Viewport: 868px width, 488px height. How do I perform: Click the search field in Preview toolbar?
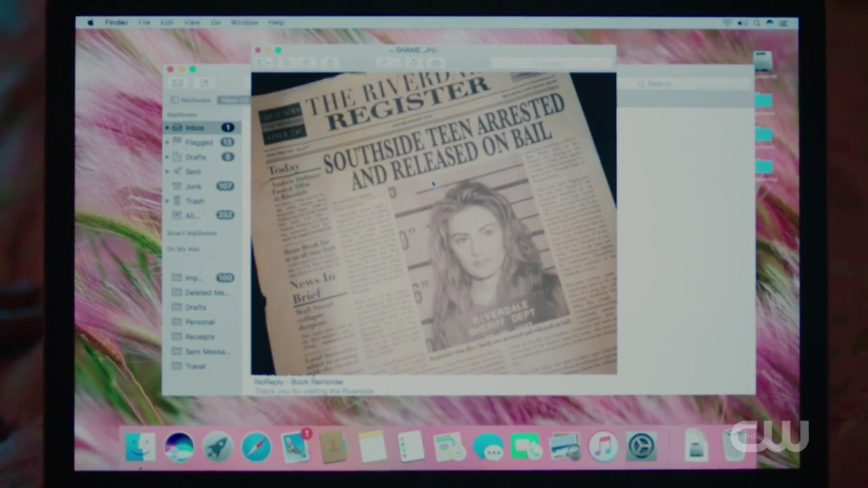tap(552, 63)
